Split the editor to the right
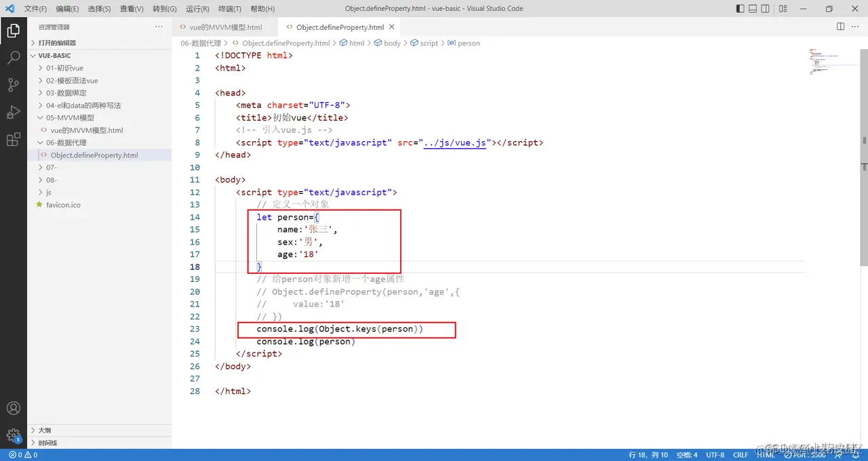 840,26
